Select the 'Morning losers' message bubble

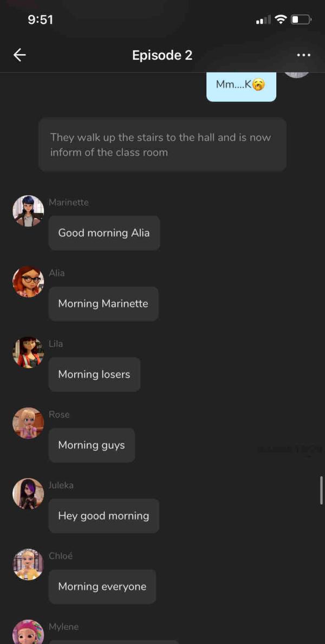(94, 374)
